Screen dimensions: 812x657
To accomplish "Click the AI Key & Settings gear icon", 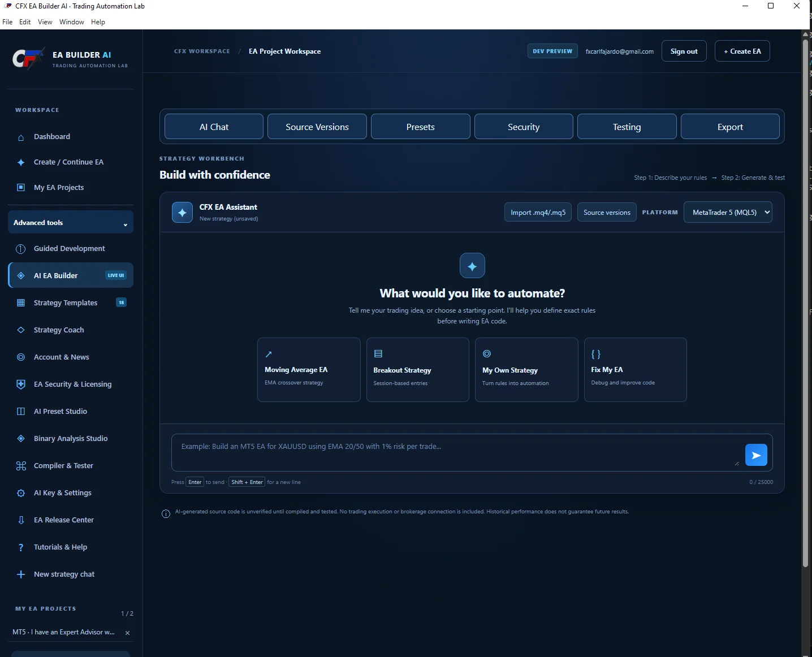I will tap(21, 492).
